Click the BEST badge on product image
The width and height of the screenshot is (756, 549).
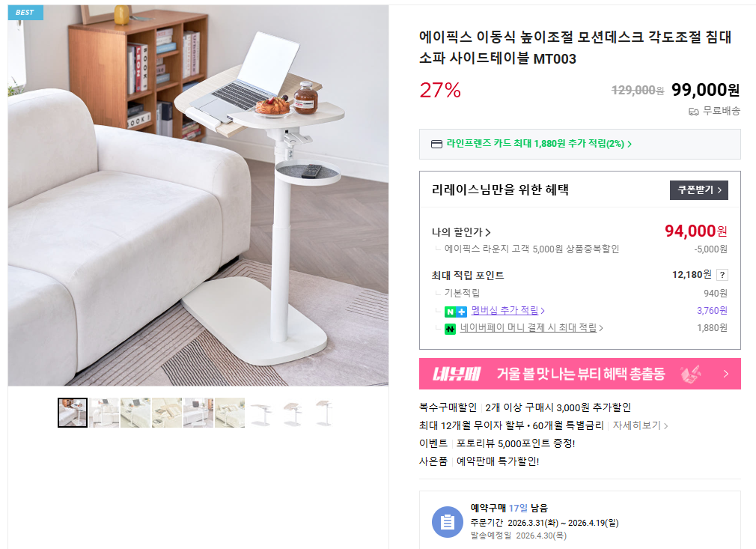coord(25,13)
